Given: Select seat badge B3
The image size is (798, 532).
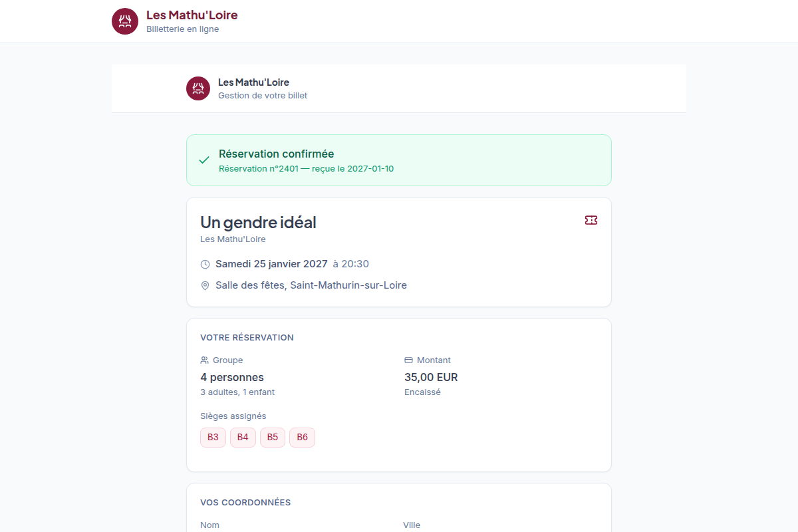Looking at the screenshot, I should [213, 438].
